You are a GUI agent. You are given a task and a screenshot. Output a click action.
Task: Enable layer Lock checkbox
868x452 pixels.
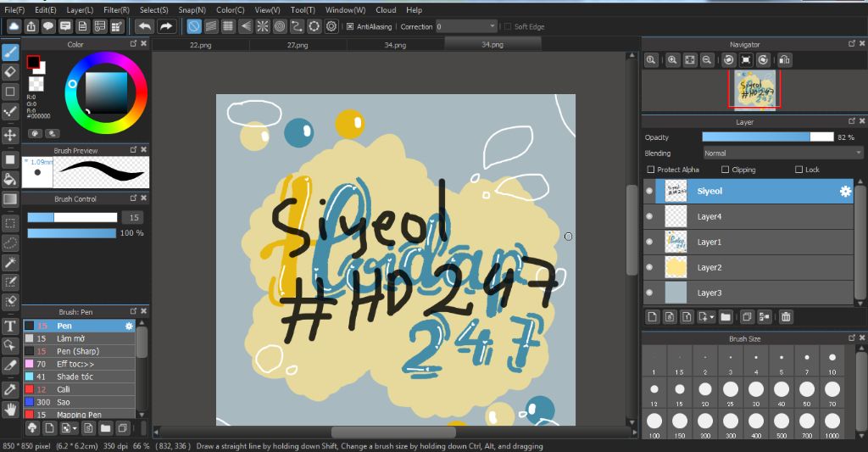coord(798,170)
